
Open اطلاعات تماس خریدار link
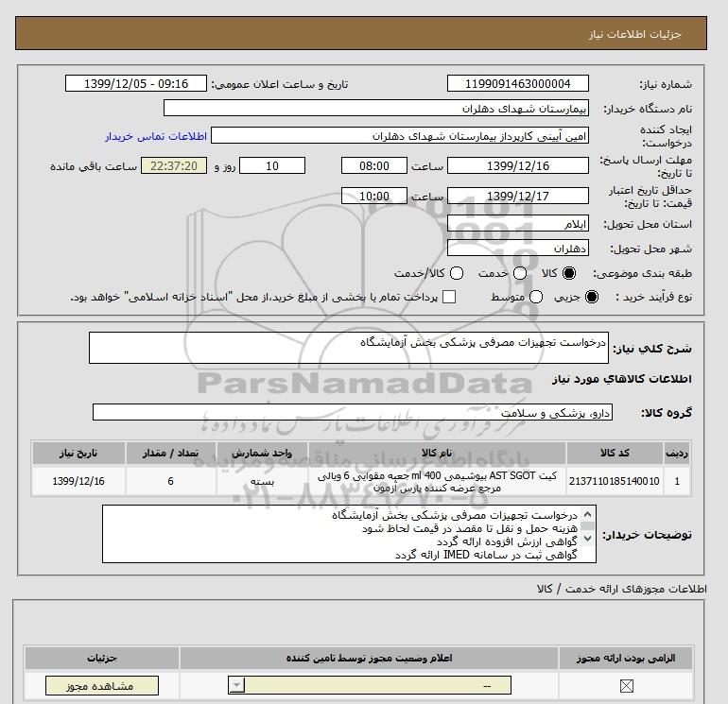point(156,136)
